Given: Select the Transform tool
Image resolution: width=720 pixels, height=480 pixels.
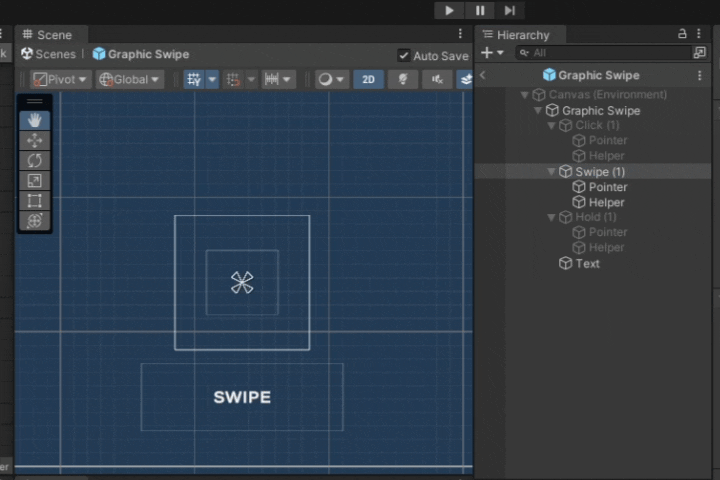Looking at the screenshot, I should (x=35, y=221).
